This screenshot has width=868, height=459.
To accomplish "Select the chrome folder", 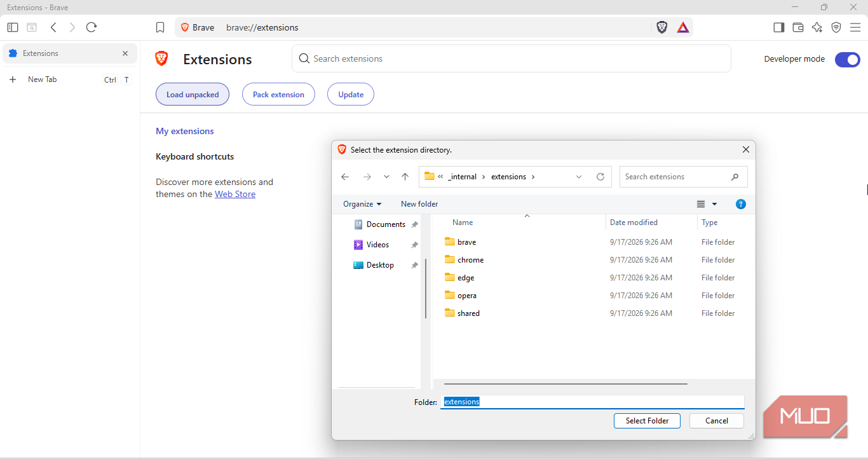I will [465, 260].
